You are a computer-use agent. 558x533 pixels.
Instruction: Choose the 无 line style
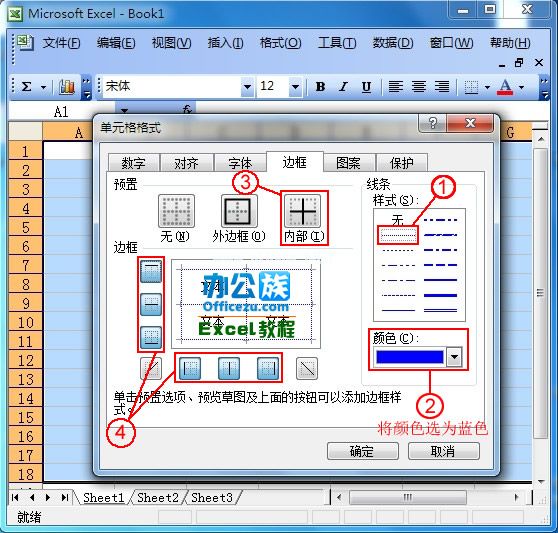[397, 220]
